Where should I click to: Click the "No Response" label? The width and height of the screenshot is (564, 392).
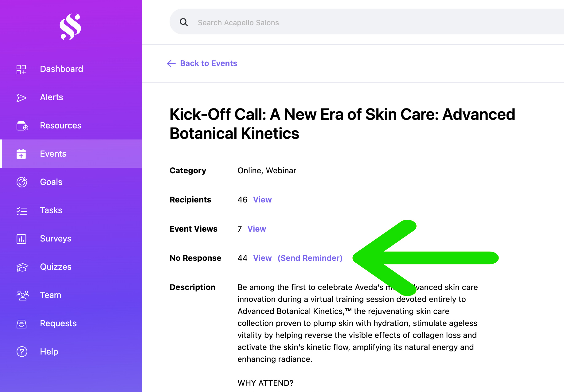pyautogui.click(x=195, y=258)
